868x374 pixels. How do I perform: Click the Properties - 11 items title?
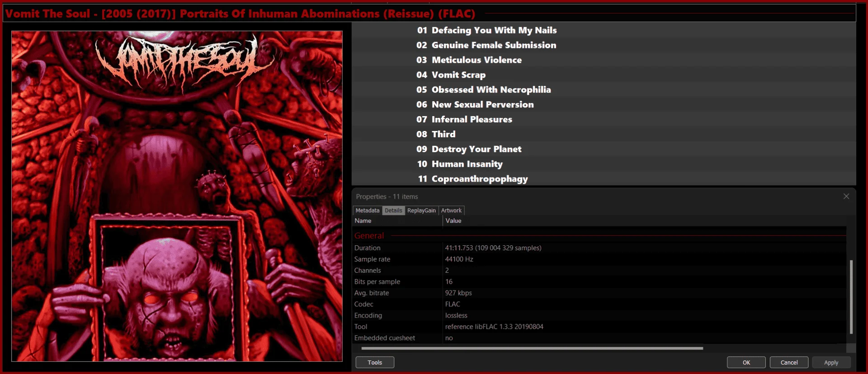(x=387, y=197)
